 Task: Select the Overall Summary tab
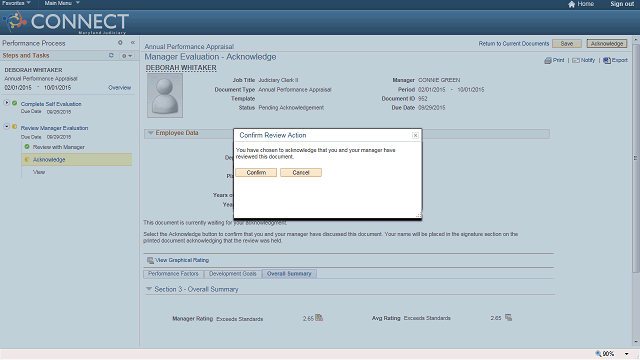[x=289, y=274]
